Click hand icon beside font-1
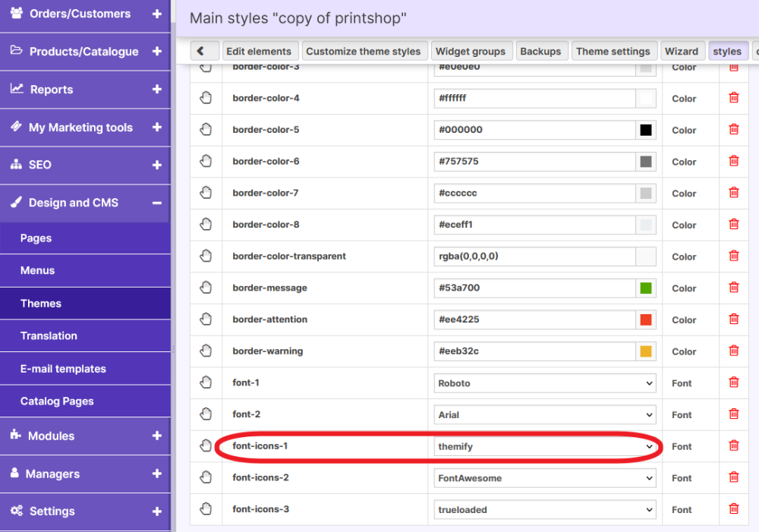The width and height of the screenshot is (759, 532). (206, 382)
